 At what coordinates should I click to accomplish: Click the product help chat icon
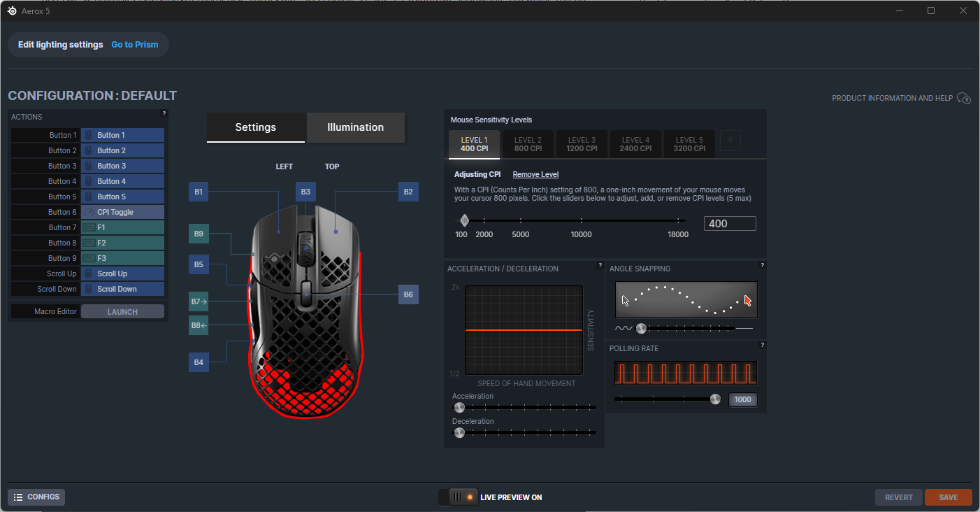tap(964, 99)
